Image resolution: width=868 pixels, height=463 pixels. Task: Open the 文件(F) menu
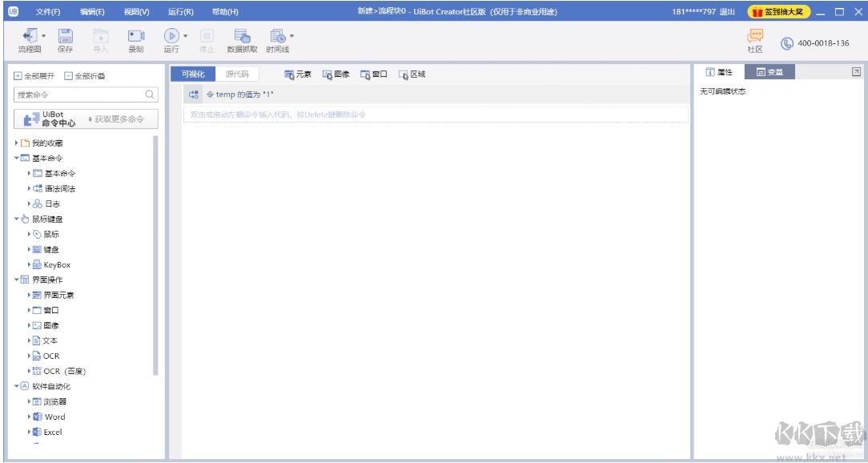(x=48, y=12)
